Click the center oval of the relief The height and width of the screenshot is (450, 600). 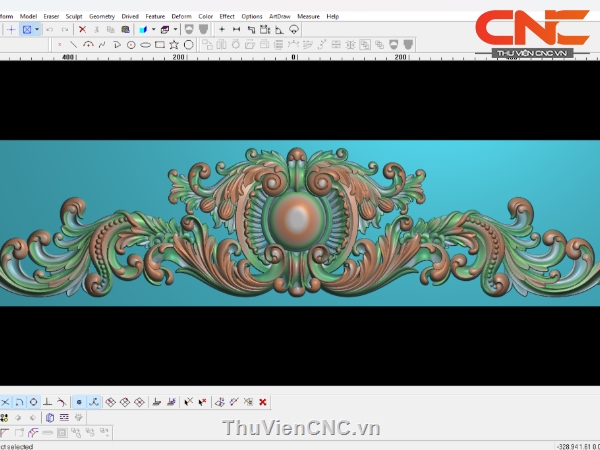297,217
